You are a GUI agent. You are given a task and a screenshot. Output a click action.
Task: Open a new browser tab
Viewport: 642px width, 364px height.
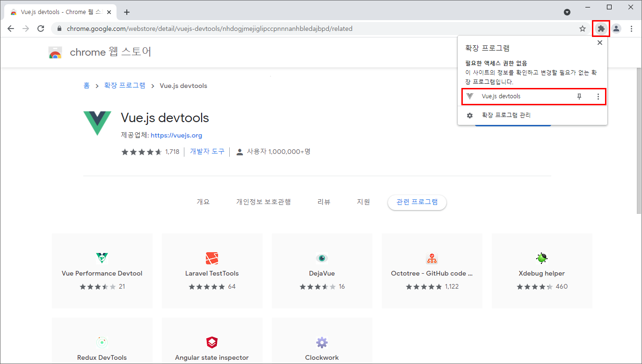(126, 12)
